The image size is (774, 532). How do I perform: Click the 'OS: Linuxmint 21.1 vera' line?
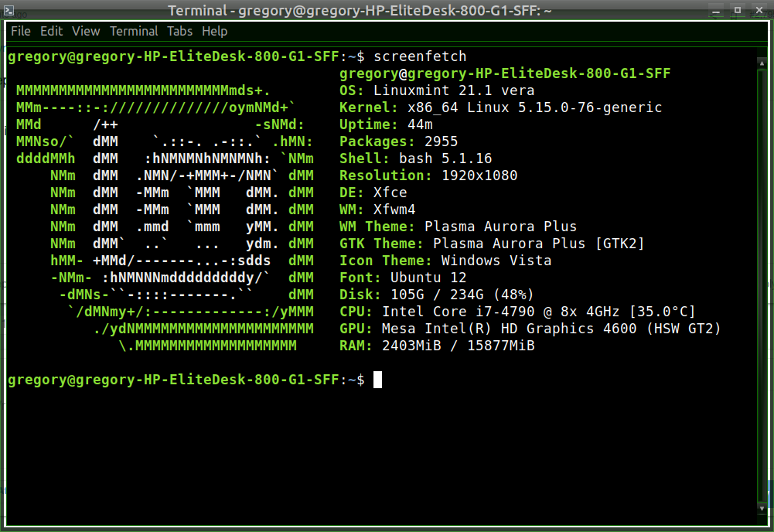(437, 90)
